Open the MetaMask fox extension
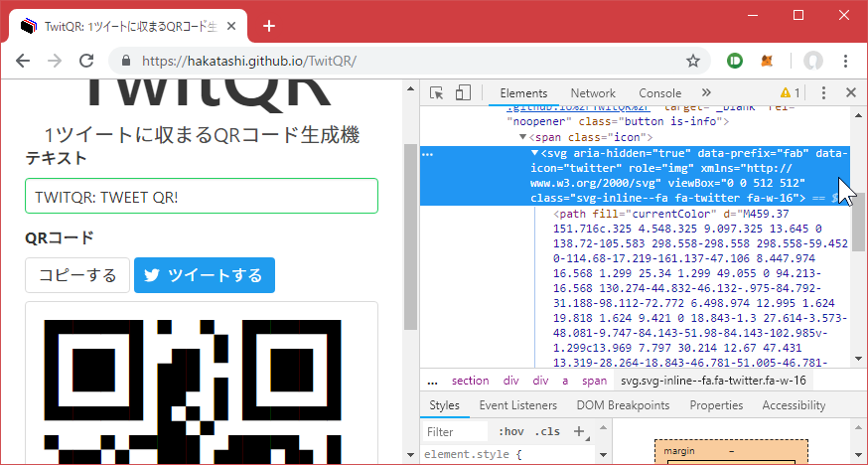The image size is (868, 465). (767, 61)
